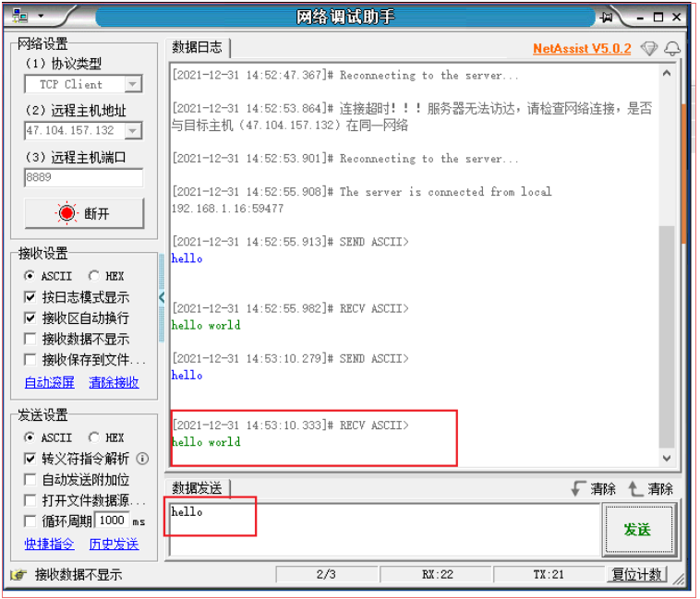Click inside the send text box with hello

click(385, 530)
